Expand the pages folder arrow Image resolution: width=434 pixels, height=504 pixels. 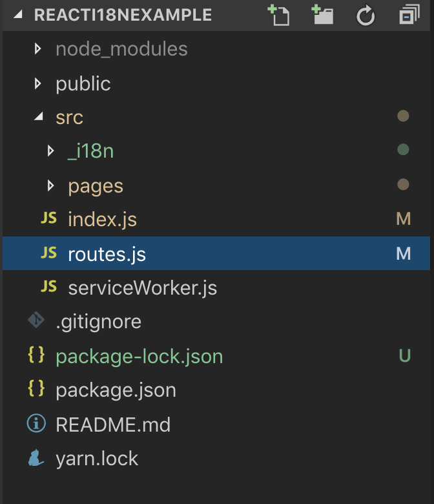click(50, 185)
